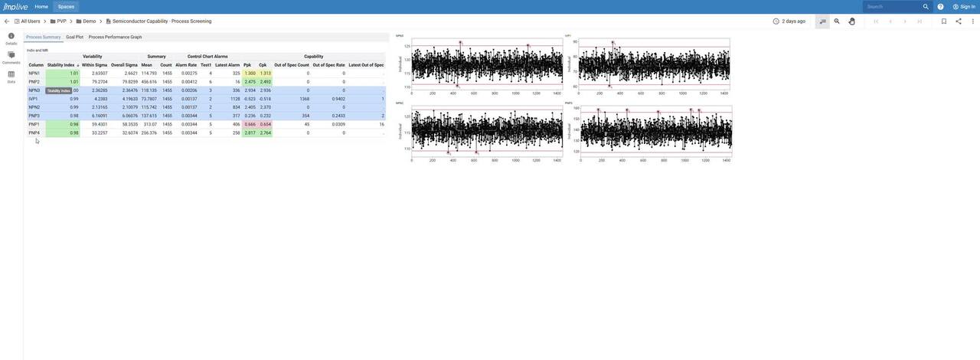Screen dimensions: 980x360
Task: Open the help question mark icon
Action: (x=941, y=7)
